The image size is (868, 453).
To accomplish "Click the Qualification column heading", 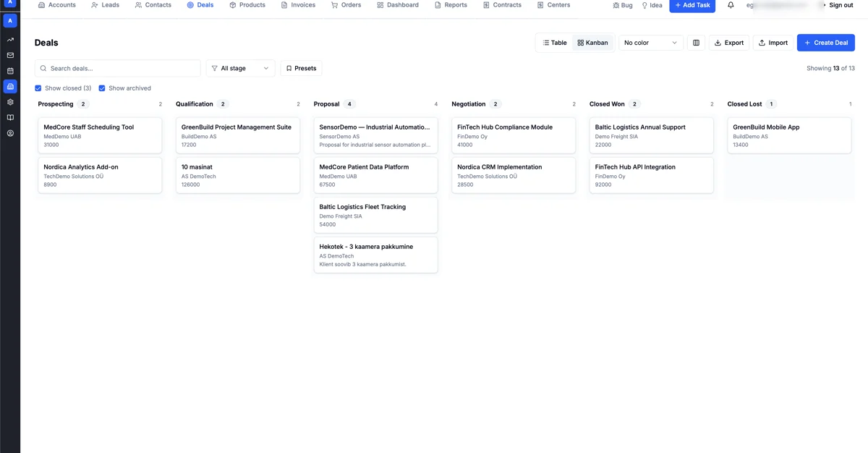I will coord(195,104).
